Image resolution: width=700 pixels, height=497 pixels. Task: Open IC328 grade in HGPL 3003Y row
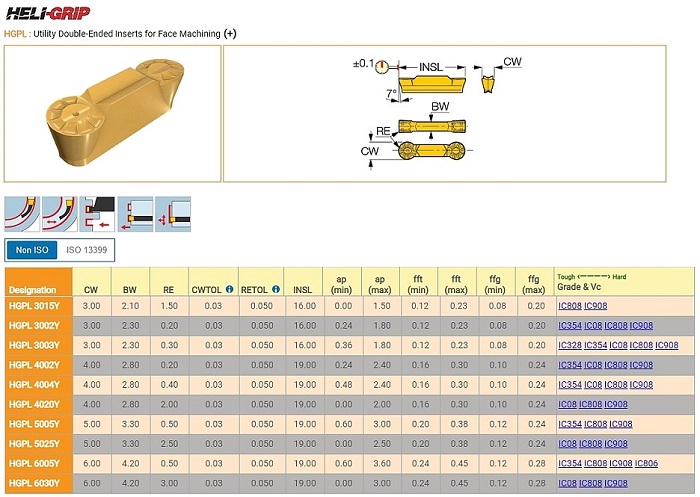570,345
